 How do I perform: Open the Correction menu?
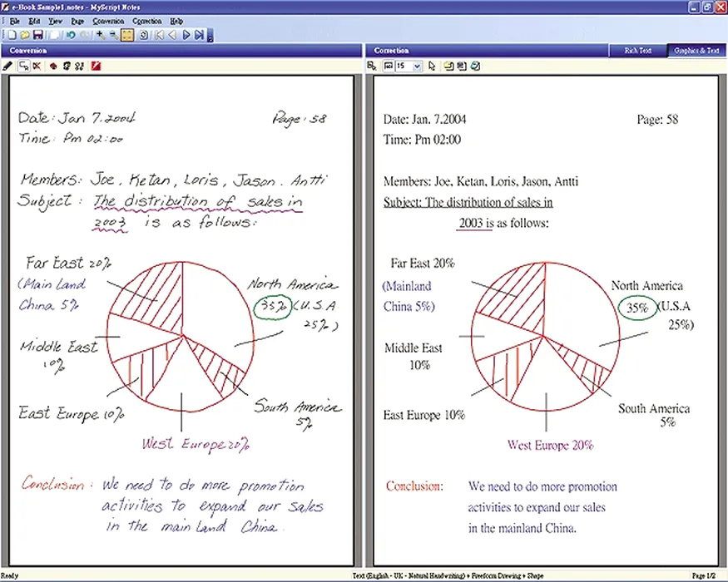[x=147, y=21]
